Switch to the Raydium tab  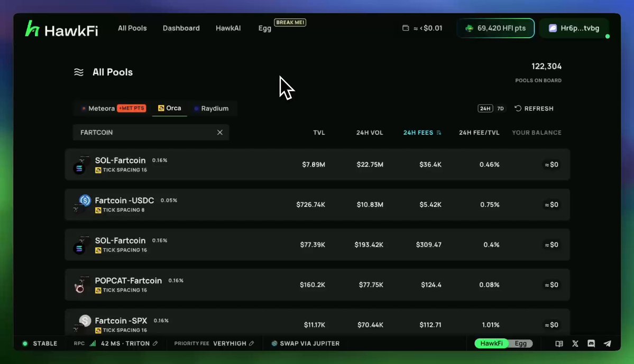212,108
